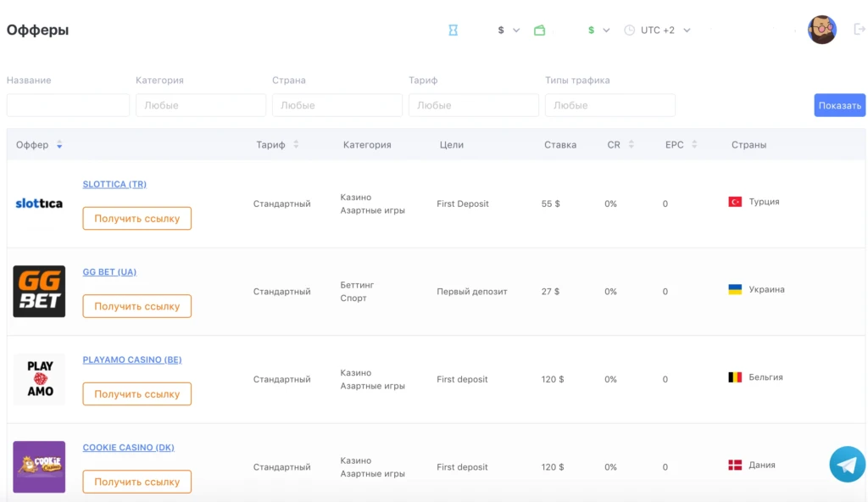Sort table by CR column arrow

coord(631,144)
